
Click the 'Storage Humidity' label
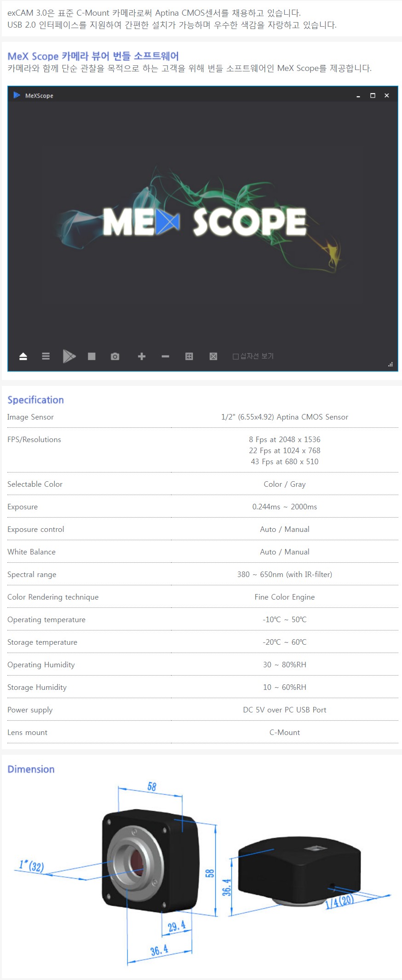37,687
